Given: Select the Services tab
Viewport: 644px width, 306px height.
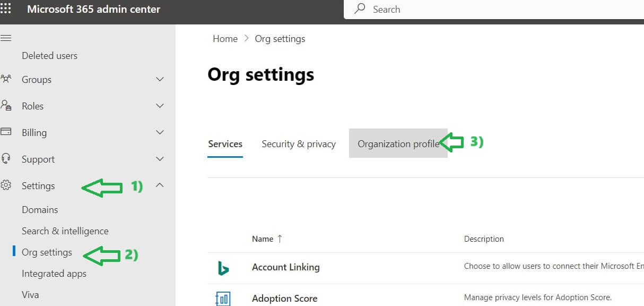Looking at the screenshot, I should pyautogui.click(x=225, y=144).
